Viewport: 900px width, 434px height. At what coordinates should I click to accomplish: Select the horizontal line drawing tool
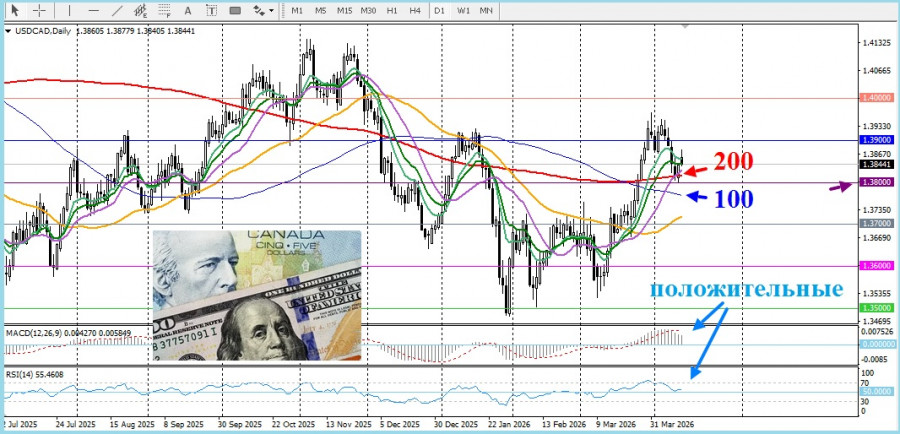(x=94, y=10)
